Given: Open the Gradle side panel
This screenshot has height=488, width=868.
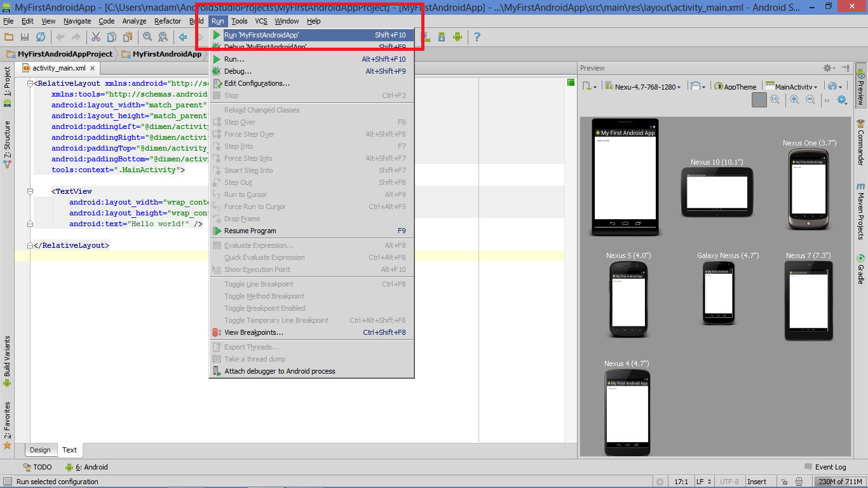Looking at the screenshot, I should tap(861, 269).
